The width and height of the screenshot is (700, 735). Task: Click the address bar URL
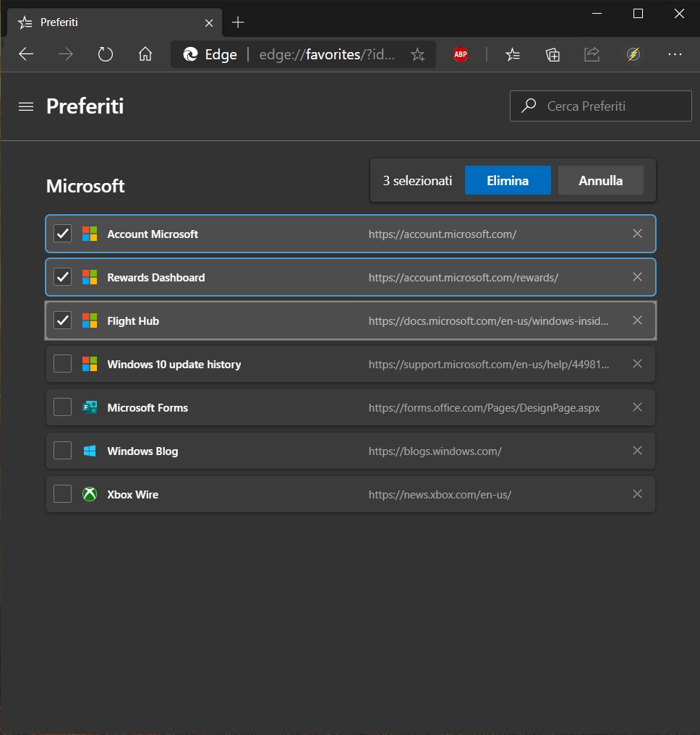coord(327,55)
